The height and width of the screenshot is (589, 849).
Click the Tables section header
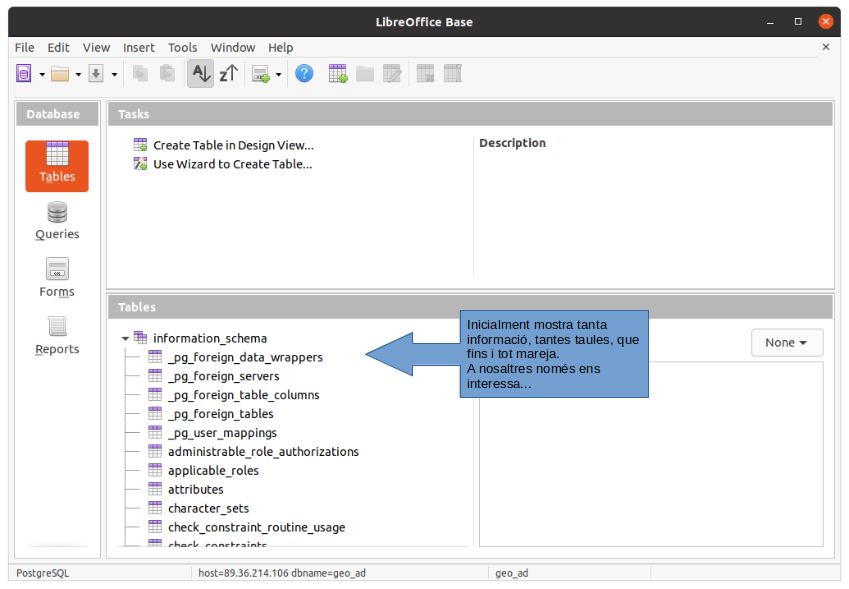[470, 307]
